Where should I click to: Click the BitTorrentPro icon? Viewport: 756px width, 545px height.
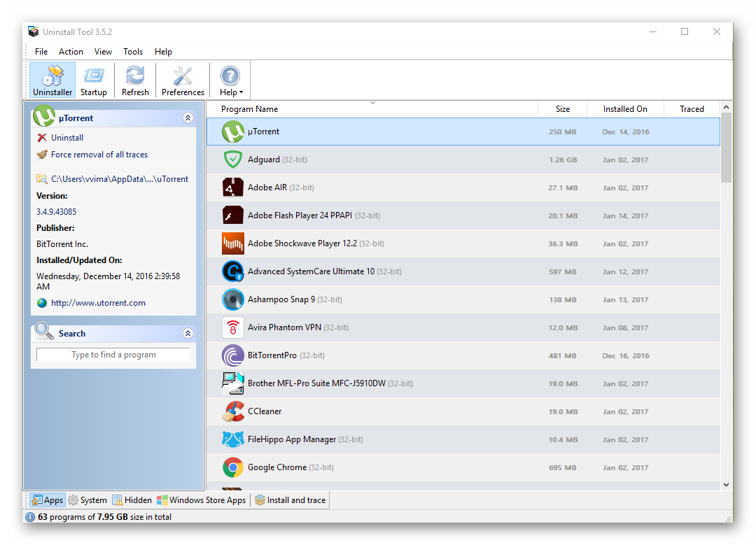(233, 355)
